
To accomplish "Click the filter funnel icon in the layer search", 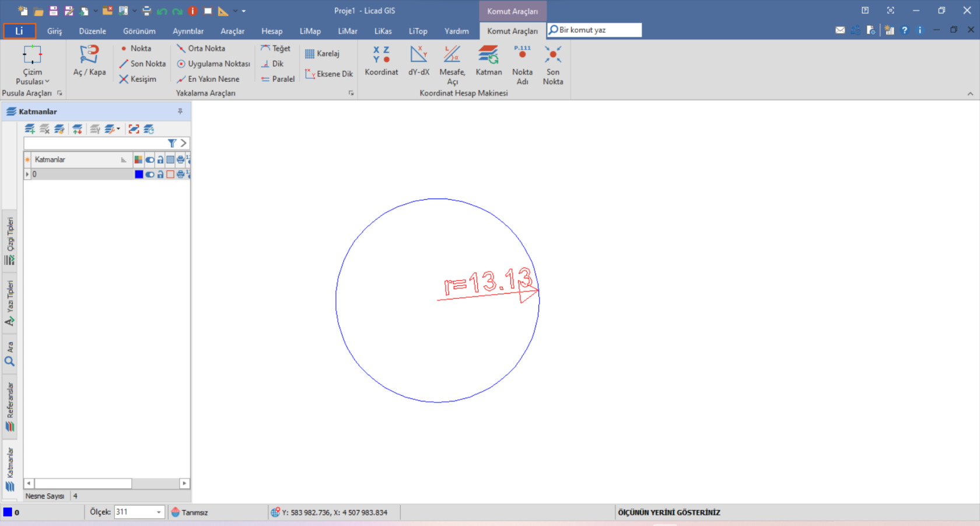I will 172,143.
